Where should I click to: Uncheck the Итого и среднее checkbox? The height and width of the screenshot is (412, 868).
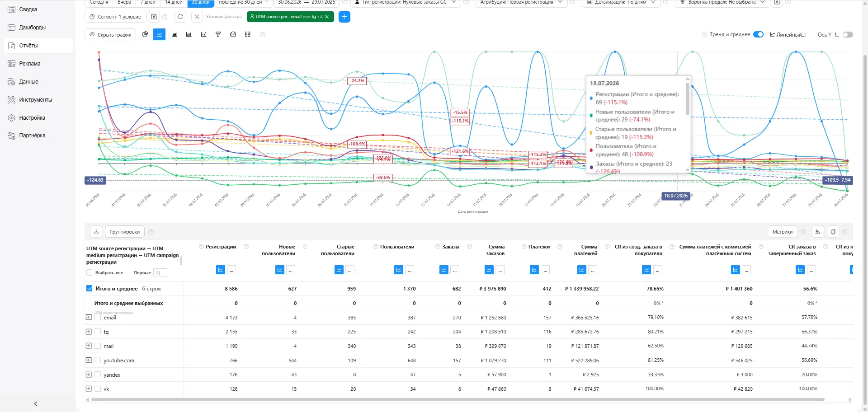pos(90,289)
